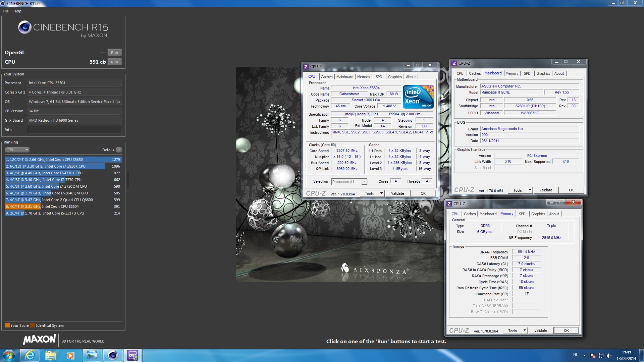Run the CPU benchmark
This screenshot has height=362, width=644.
click(x=115, y=62)
